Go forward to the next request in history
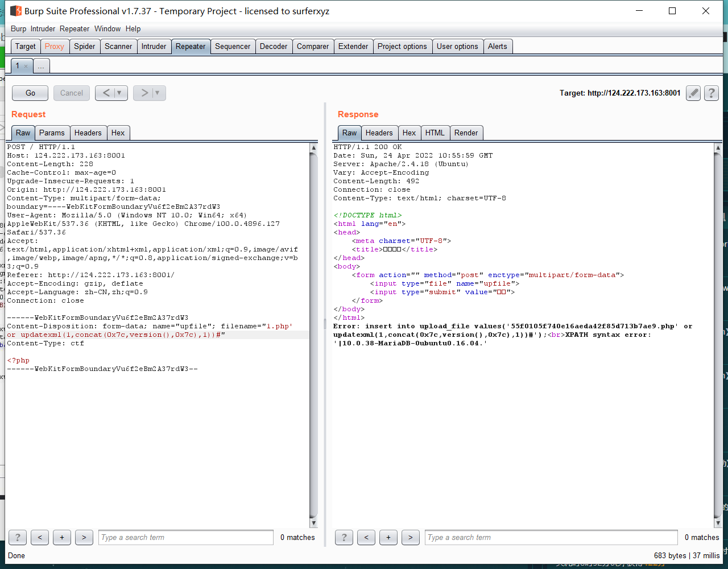Viewport: 728px width, 569px height. pos(144,93)
